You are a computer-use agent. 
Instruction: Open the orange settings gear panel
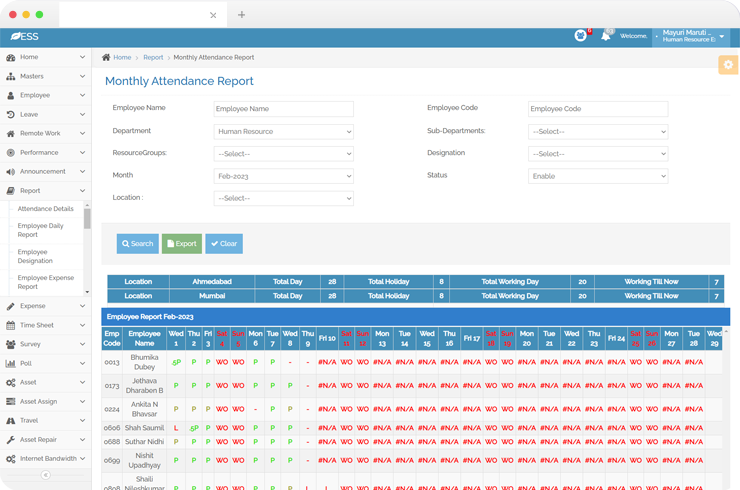click(x=728, y=65)
